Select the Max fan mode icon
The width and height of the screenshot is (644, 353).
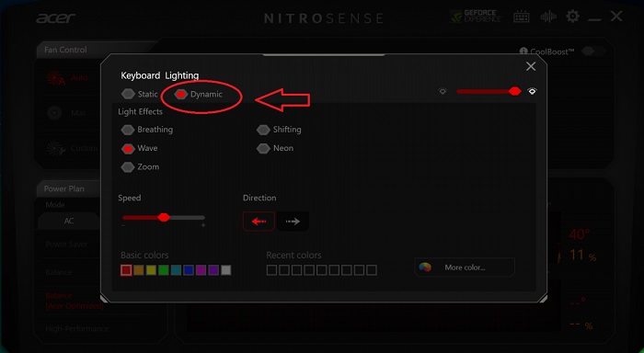[x=54, y=112]
